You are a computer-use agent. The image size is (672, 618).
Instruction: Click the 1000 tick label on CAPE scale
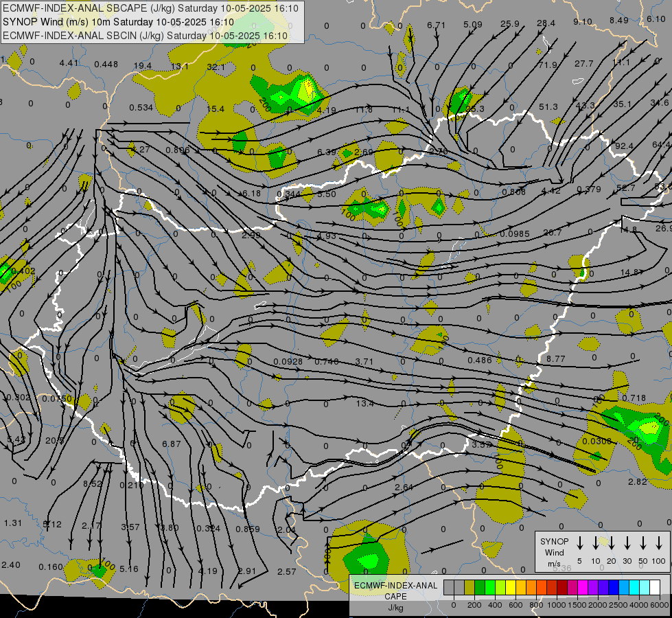[557, 605]
